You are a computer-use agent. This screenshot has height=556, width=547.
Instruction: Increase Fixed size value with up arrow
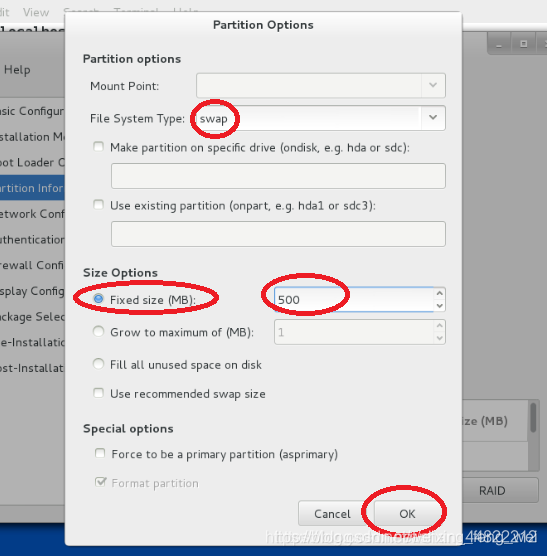coord(440,293)
